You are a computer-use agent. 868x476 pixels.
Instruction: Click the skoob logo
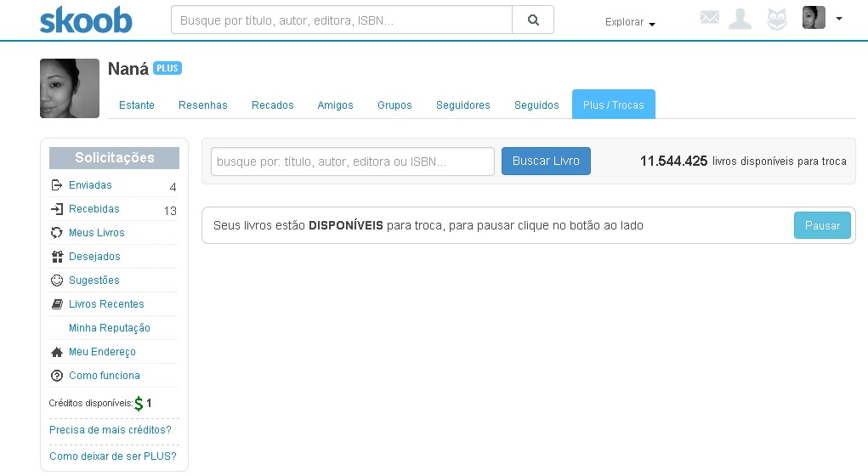tap(86, 20)
